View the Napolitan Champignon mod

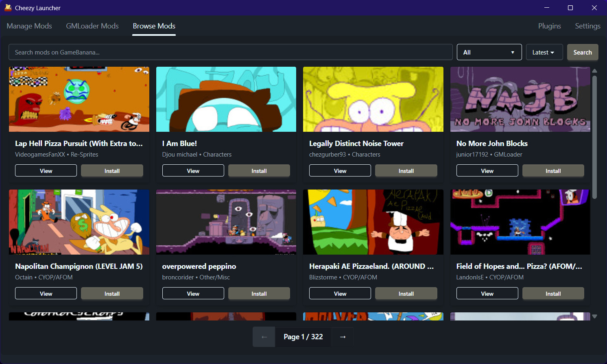click(46, 294)
